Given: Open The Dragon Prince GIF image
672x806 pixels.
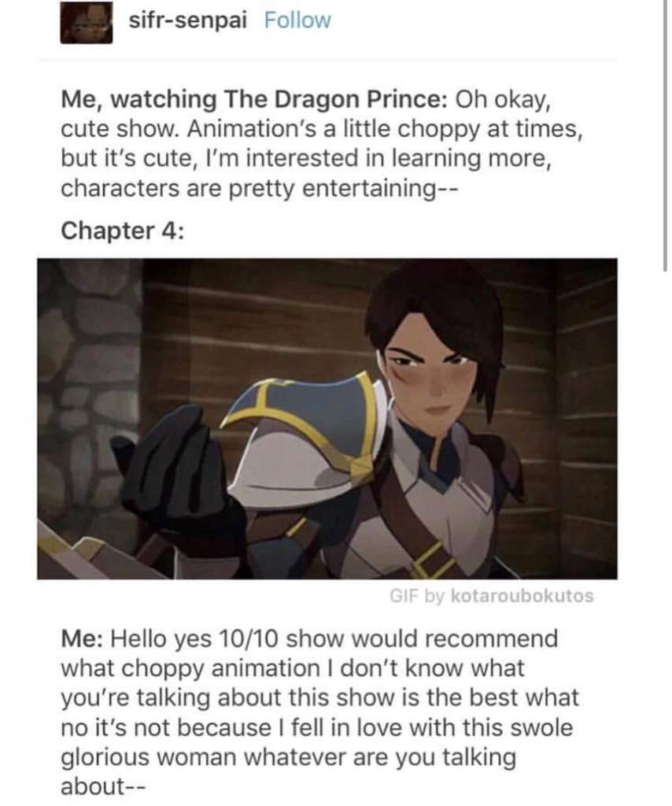Looking at the screenshot, I should (327, 419).
